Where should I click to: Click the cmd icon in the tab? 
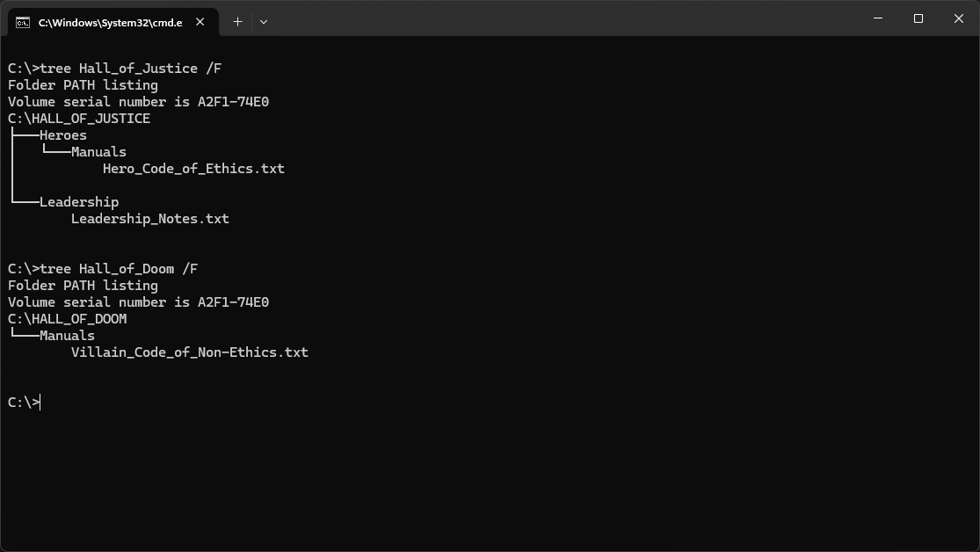tap(23, 22)
